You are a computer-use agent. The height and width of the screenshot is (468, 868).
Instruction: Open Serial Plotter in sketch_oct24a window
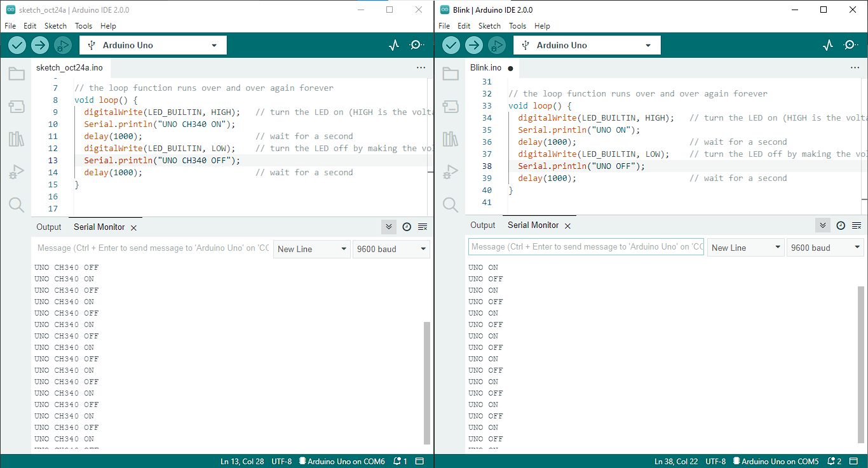coord(394,45)
